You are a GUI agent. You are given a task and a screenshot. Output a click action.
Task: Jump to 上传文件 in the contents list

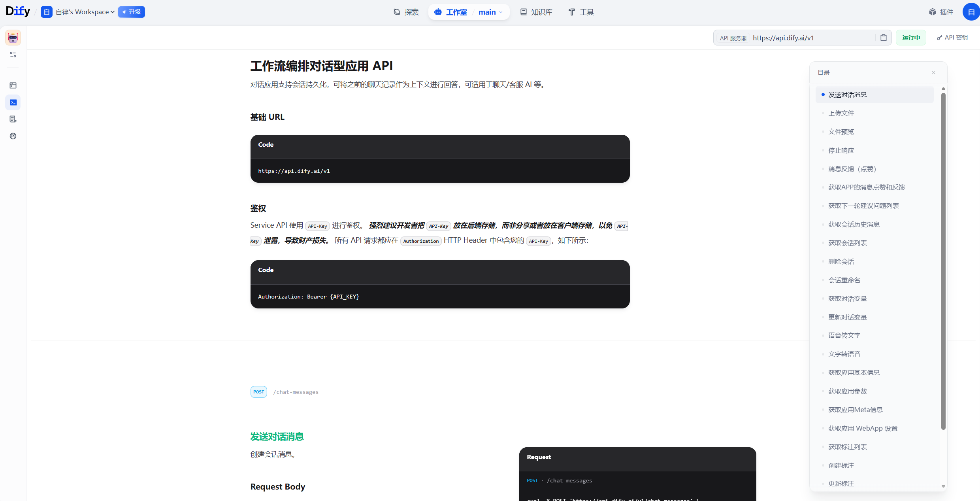click(841, 113)
